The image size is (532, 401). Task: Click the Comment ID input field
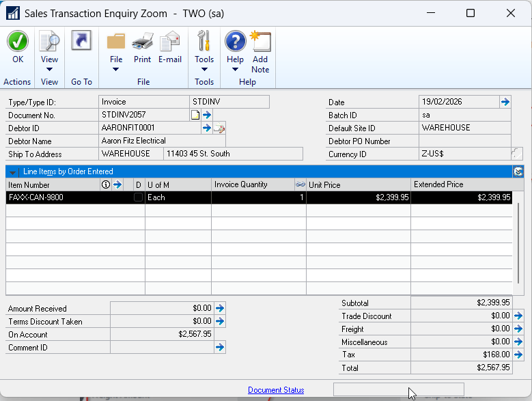(x=162, y=348)
